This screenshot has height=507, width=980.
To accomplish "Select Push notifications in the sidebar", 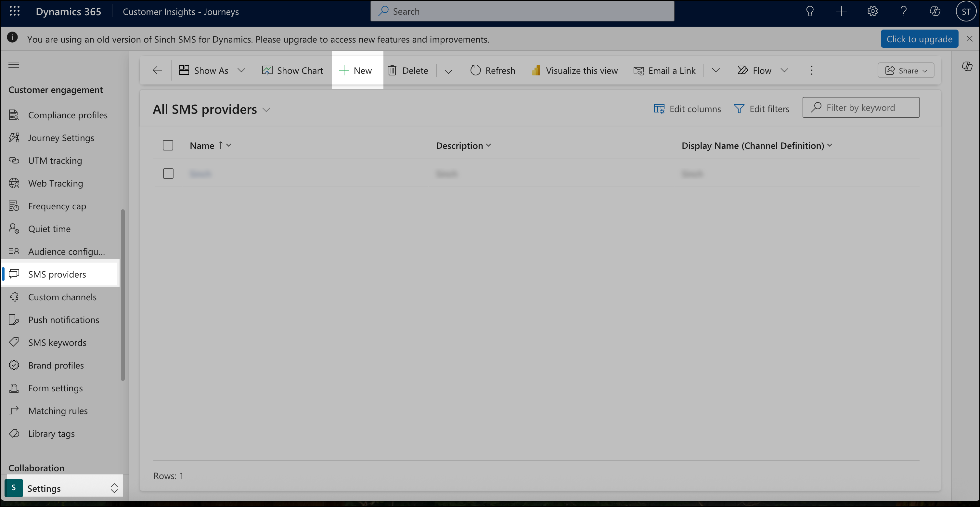I will point(64,319).
